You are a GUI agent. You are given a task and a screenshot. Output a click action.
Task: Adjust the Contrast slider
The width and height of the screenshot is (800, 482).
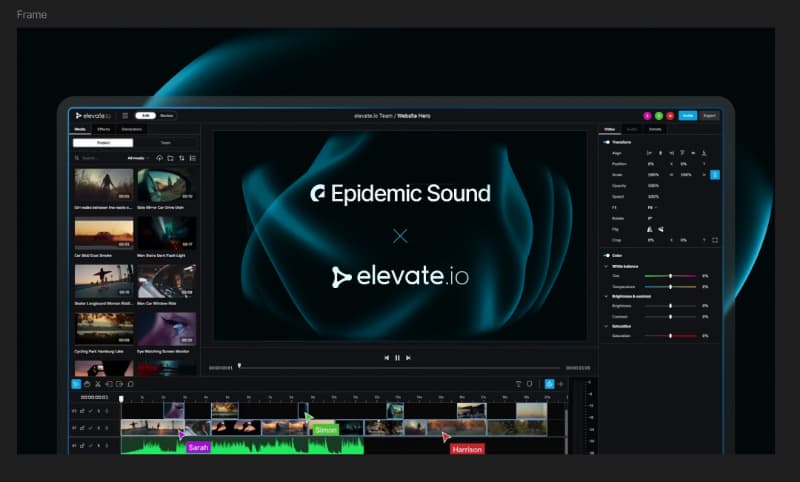(x=670, y=317)
